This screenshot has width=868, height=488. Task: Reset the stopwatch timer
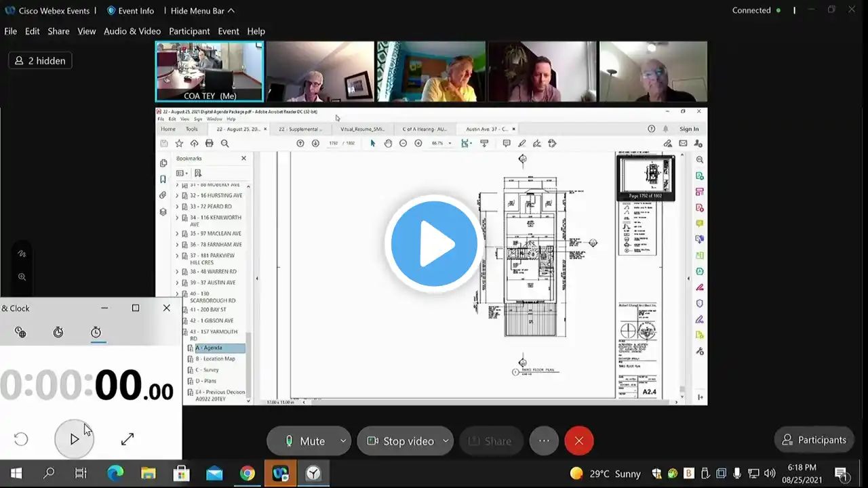[21, 439]
